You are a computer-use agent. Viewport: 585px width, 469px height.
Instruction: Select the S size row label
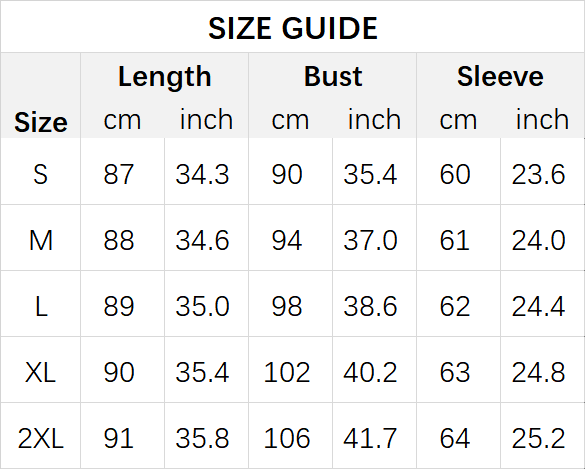41,174
